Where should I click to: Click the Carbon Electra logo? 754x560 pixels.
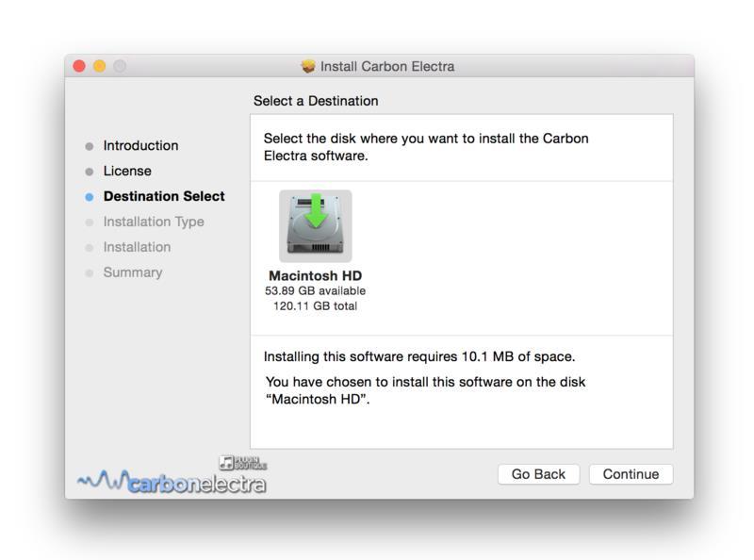[172, 482]
